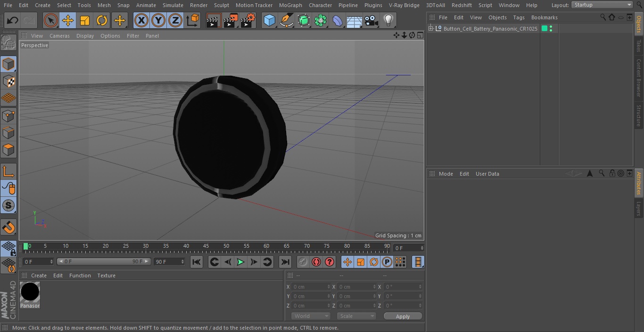Screen dimensions: 644x332
Task: Expand the Button_Cell_Battery_Panasonic_CR1025 object
Action: [x=430, y=29]
